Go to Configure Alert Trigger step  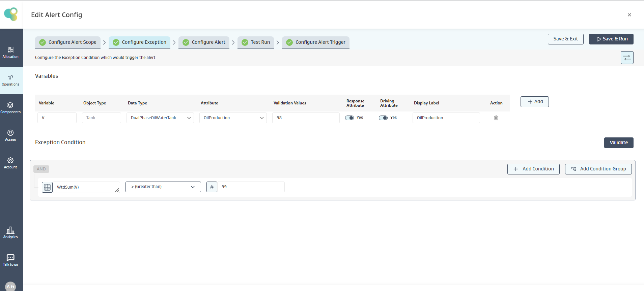316,42
